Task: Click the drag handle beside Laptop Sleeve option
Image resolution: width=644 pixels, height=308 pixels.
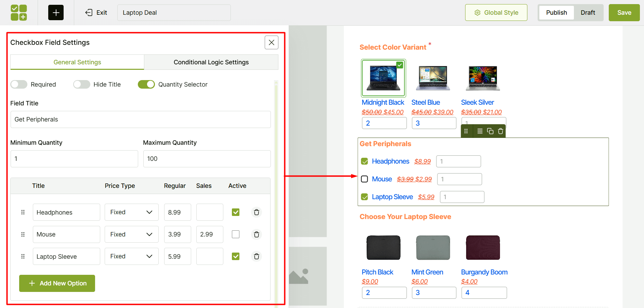Action: coord(23,256)
